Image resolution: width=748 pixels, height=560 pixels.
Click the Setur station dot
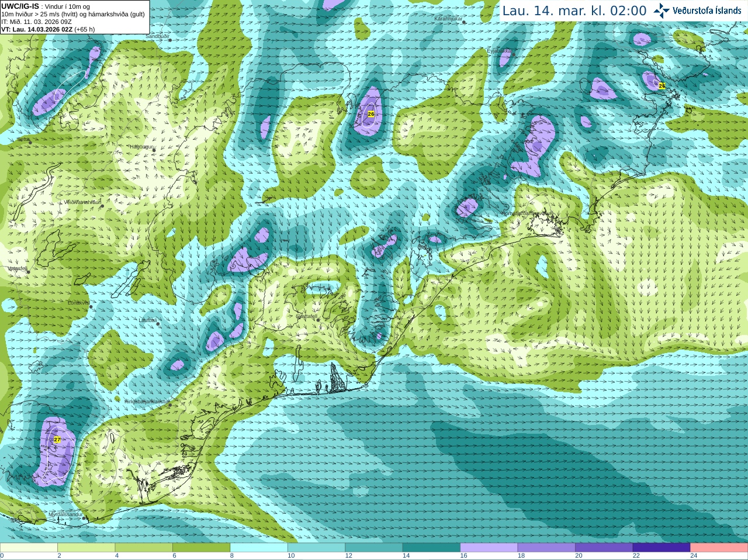29,141
